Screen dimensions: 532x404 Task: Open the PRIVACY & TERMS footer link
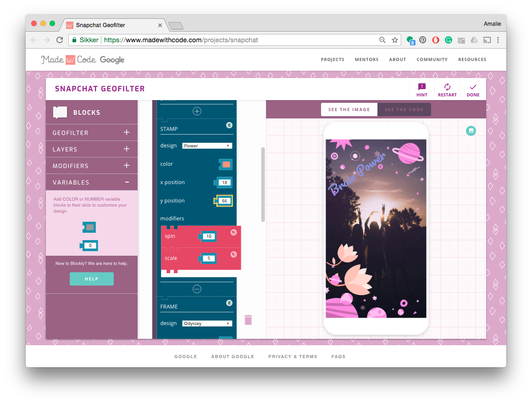point(293,356)
